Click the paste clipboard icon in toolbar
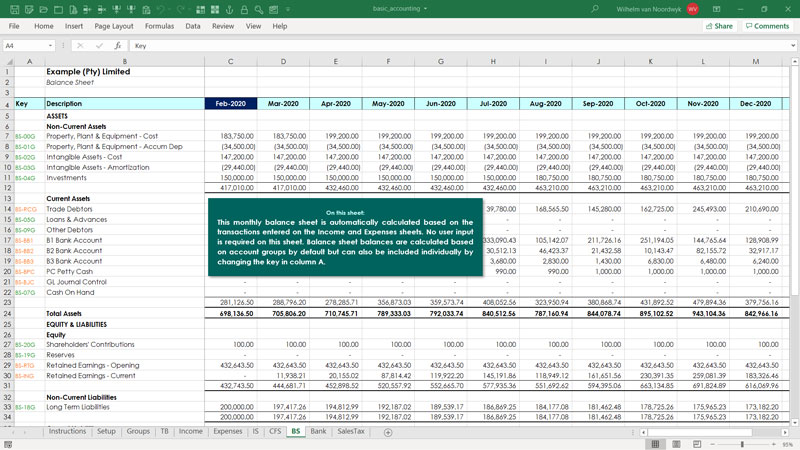Screen dimensions: 800x450 tap(146, 9)
